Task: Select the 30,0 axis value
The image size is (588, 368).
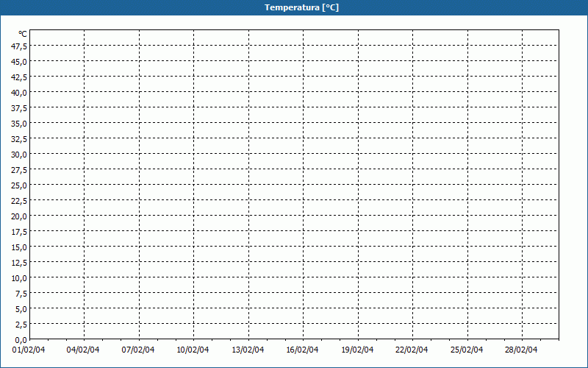Action: point(19,155)
